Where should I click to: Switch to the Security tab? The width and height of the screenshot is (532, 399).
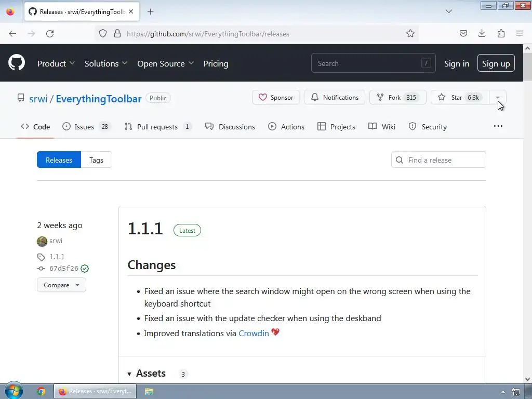point(428,127)
